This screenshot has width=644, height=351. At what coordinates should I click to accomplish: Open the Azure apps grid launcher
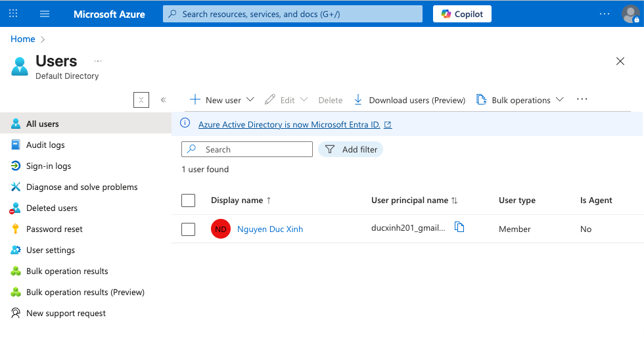tap(13, 14)
